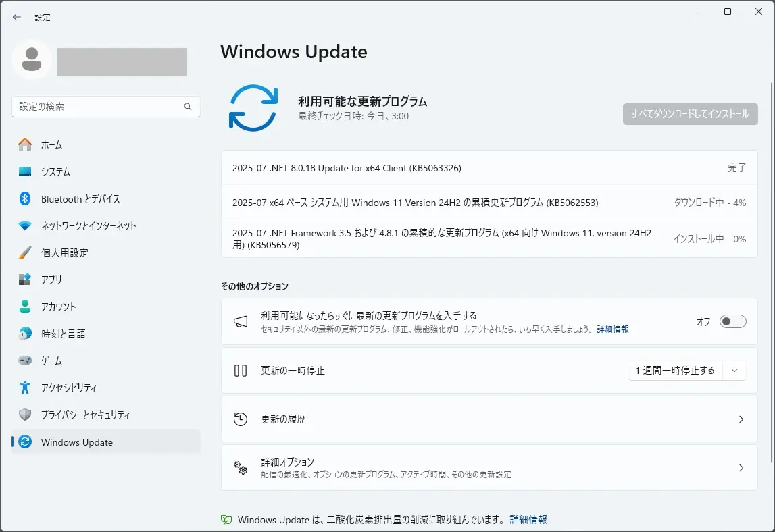Expand 更新の履歴 with its chevron
The width and height of the screenshot is (775, 532).
[x=741, y=419]
